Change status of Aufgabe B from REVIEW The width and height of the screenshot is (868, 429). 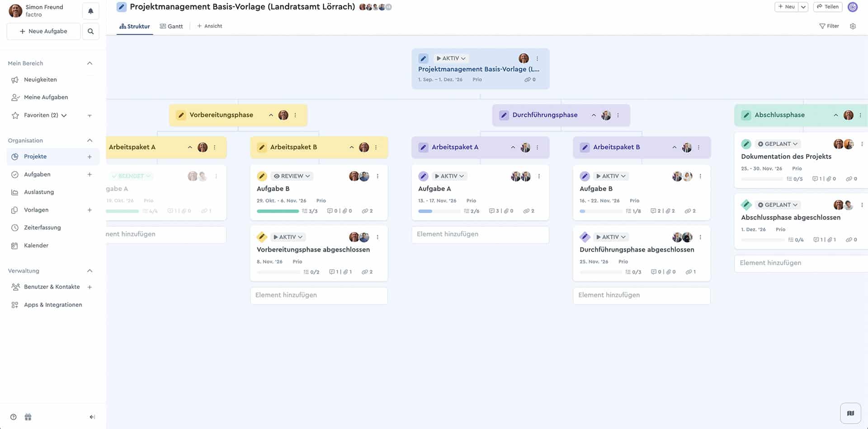point(292,176)
